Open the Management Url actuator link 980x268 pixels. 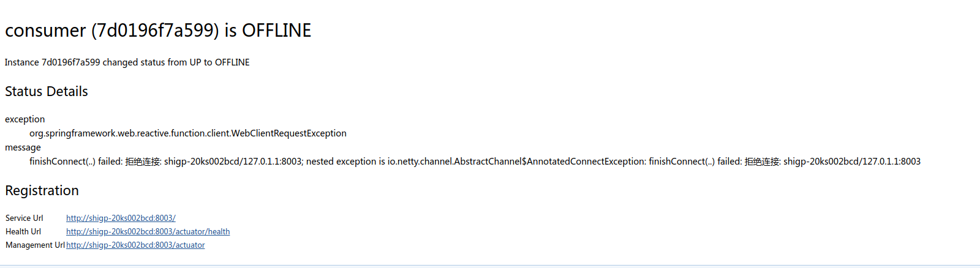[x=135, y=245]
